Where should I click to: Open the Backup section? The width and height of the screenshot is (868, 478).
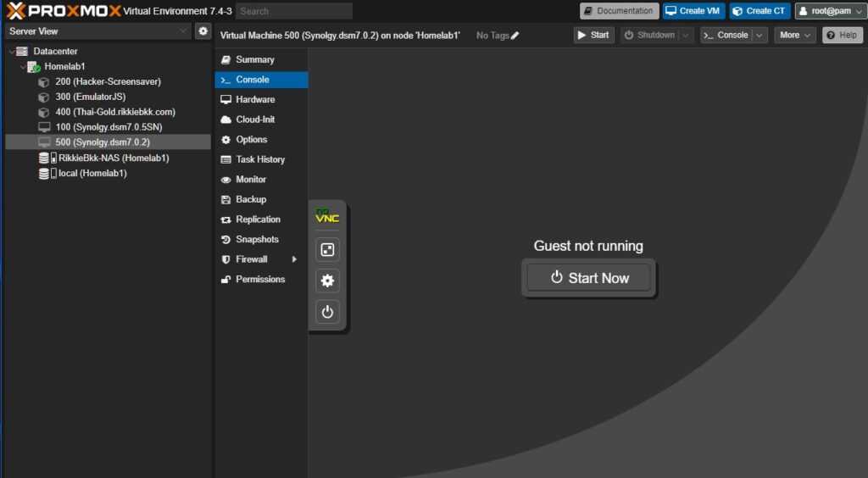pyautogui.click(x=261, y=199)
